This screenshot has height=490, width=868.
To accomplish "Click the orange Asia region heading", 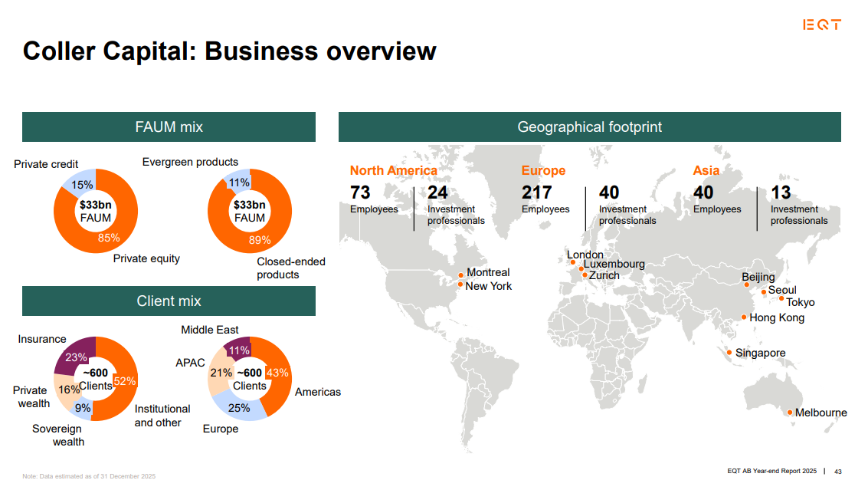I will [x=706, y=170].
